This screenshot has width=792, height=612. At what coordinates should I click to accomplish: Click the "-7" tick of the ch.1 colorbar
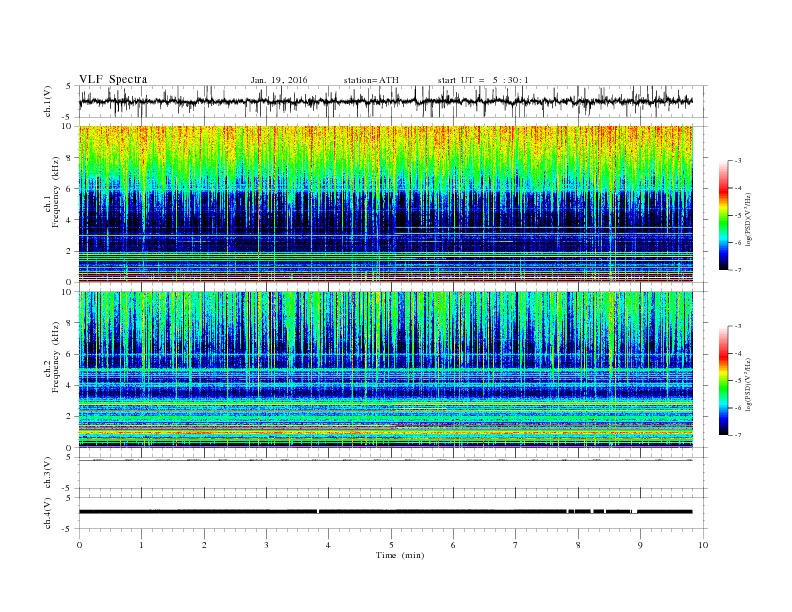pyautogui.click(x=738, y=270)
